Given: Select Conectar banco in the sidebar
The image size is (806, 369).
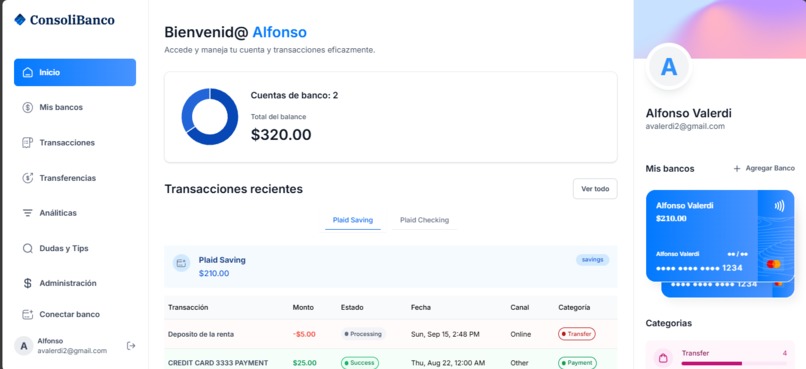Looking at the screenshot, I should (x=75, y=314).
